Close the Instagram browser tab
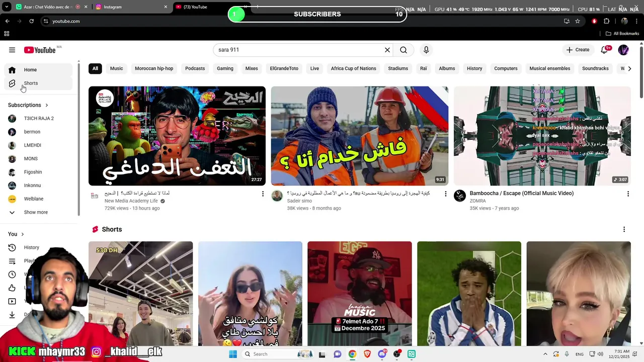 [166, 7]
